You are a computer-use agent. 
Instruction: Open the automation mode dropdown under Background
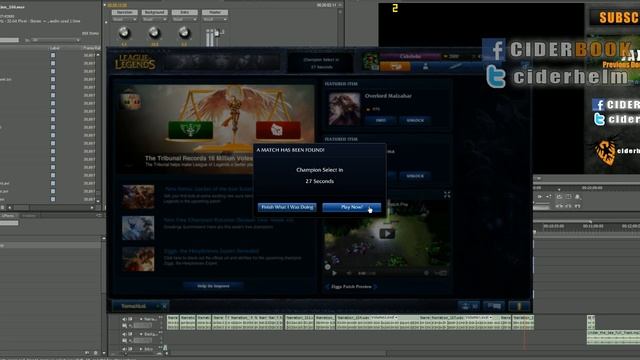pyautogui.click(x=154, y=19)
